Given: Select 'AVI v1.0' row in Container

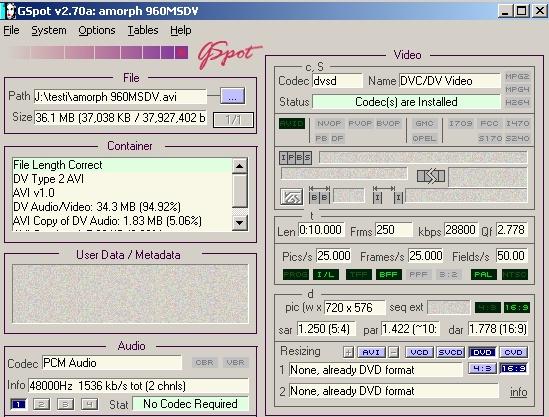Looking at the screenshot, I should (x=122, y=193).
